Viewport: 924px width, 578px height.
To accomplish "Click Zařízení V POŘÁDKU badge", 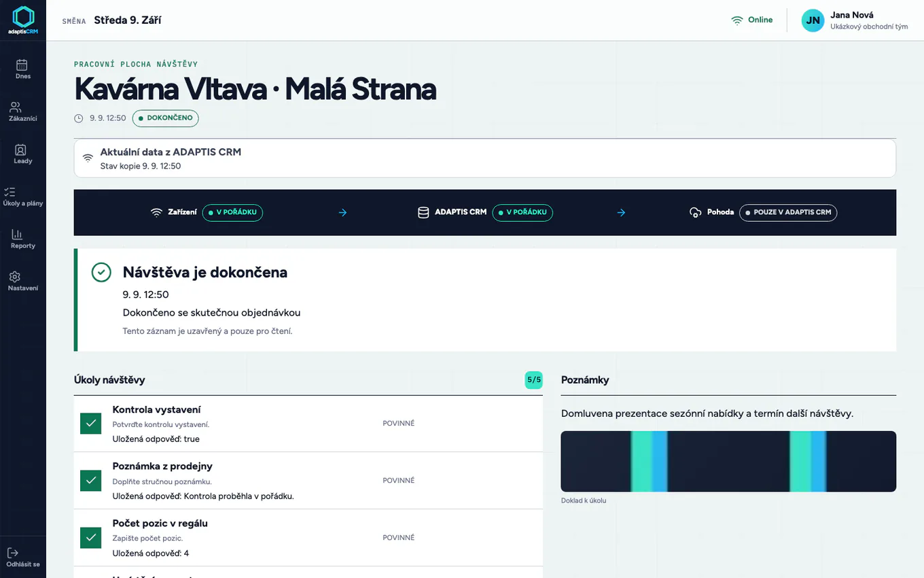I will 232,212.
